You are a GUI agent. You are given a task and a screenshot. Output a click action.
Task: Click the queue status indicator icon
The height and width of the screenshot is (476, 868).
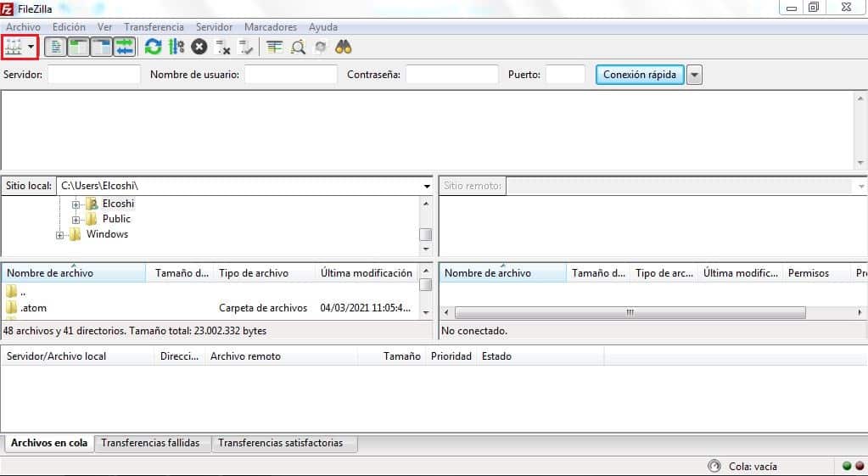pyautogui.click(x=714, y=466)
